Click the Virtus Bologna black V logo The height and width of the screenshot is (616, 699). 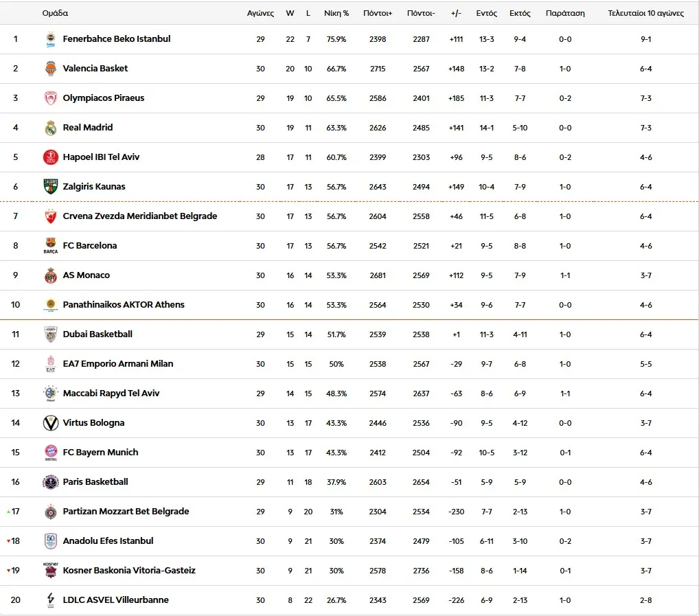tap(51, 423)
